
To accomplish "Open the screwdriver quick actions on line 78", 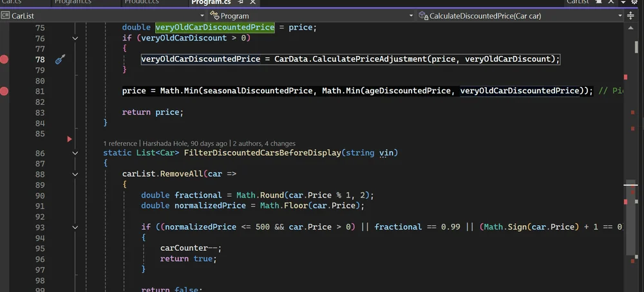I will 61,59.
